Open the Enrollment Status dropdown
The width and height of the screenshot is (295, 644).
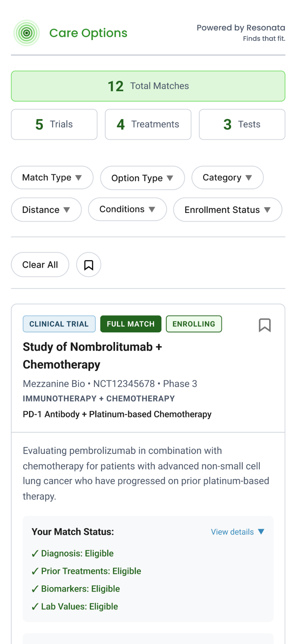[228, 210]
